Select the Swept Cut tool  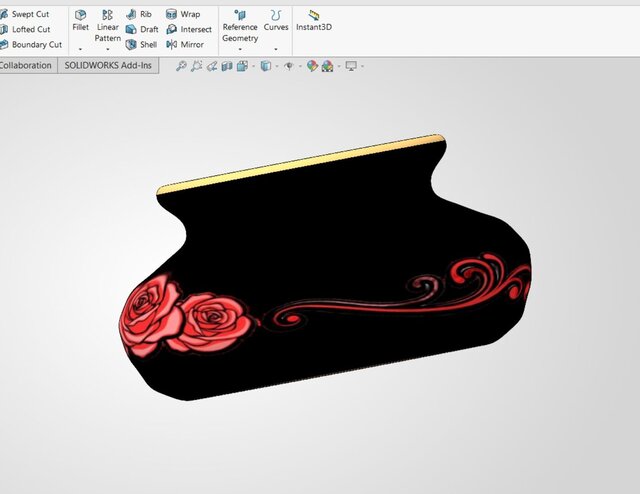click(30, 14)
